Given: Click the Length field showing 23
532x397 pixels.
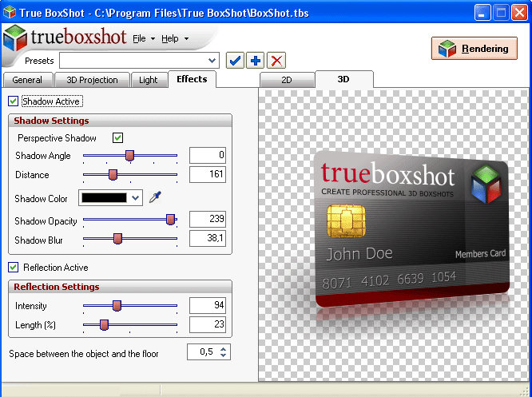Looking at the screenshot, I should 208,324.
